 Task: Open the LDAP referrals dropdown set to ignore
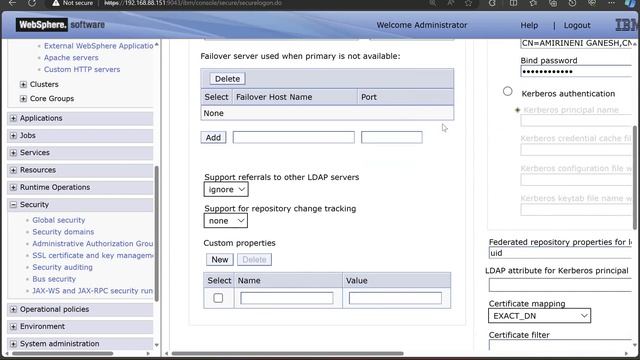click(226, 189)
